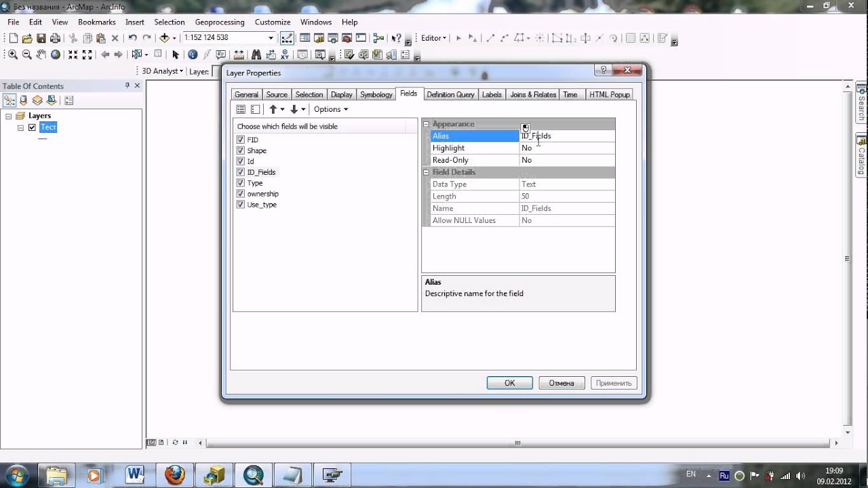Screen dimensions: 868x488
Task: Click the Find binoculars icon
Action: [x=256, y=54]
